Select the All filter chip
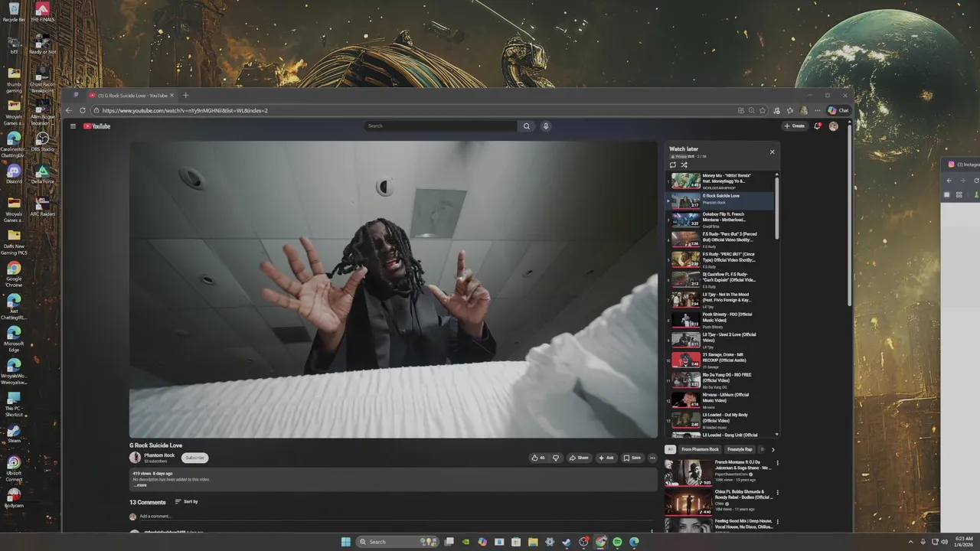Image resolution: width=980 pixels, height=551 pixels. click(x=671, y=449)
